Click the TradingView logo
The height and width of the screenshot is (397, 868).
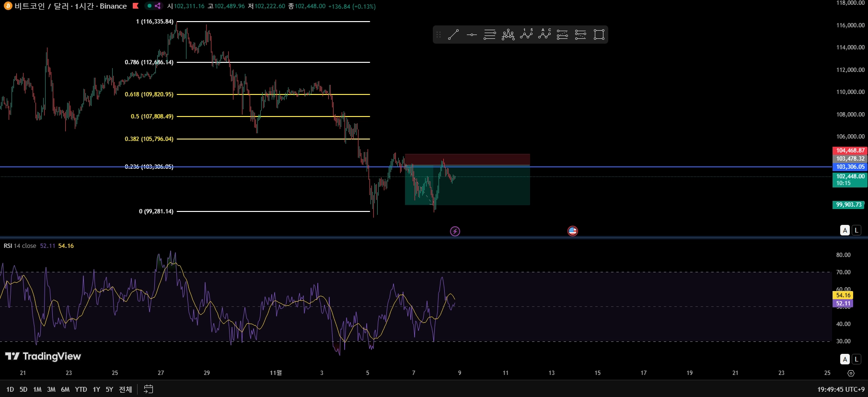[43, 356]
